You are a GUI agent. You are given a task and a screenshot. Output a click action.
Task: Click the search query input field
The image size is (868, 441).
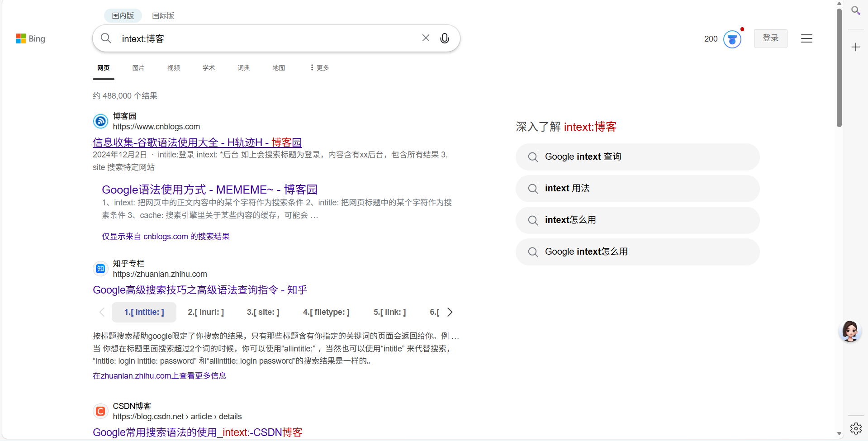(267, 39)
